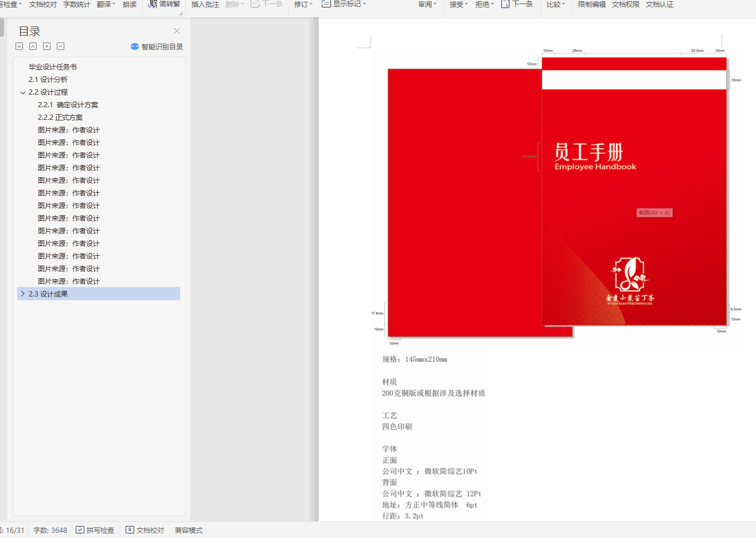Select 2.1 设计分析 outline entry

coord(48,80)
